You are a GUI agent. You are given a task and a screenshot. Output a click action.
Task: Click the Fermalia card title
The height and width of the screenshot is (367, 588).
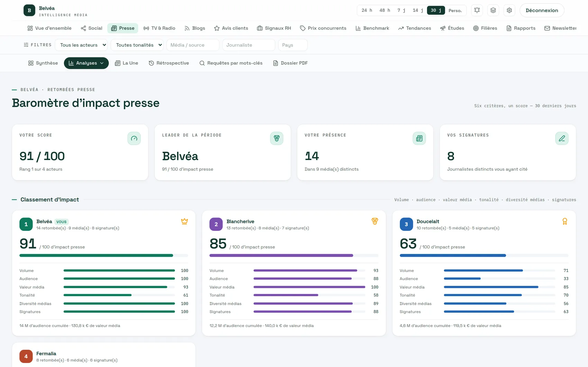point(46,354)
